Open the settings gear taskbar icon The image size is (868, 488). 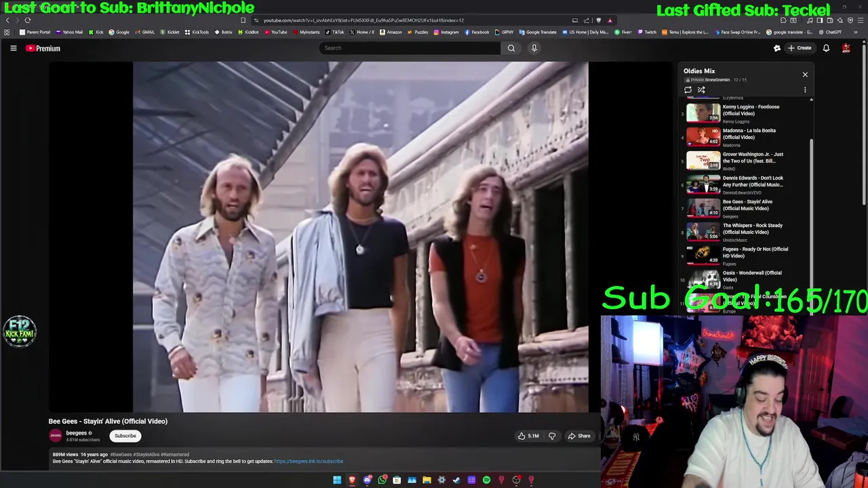(441, 481)
